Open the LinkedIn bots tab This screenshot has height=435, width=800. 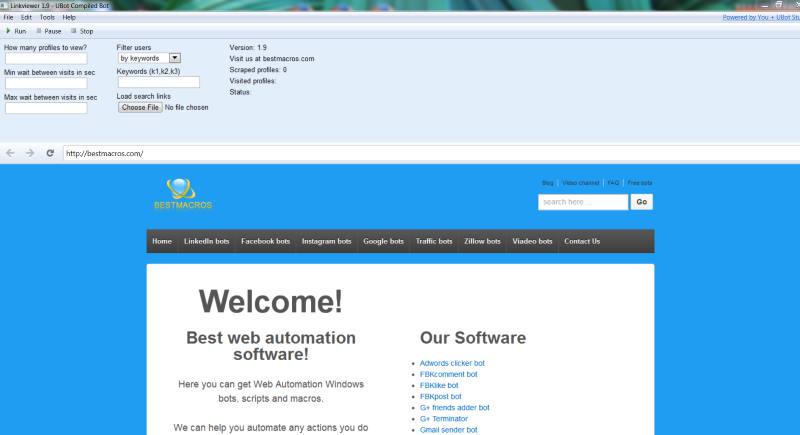(x=207, y=241)
